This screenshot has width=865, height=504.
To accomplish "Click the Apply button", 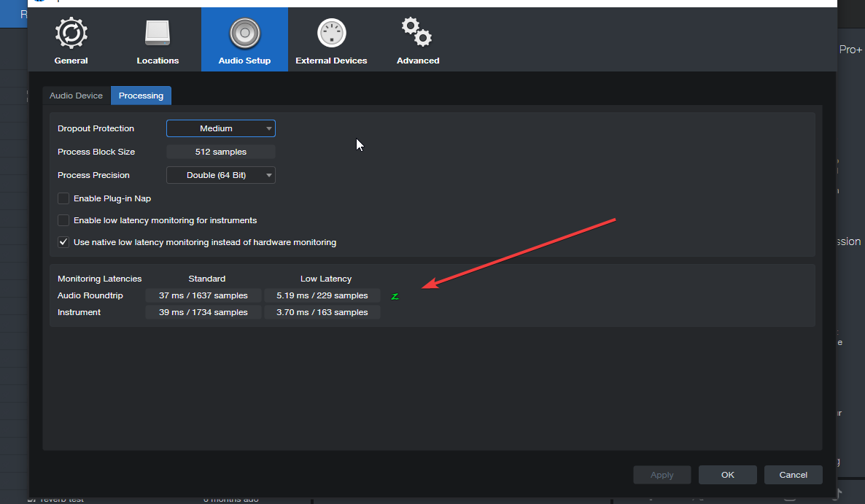I will [x=662, y=475].
